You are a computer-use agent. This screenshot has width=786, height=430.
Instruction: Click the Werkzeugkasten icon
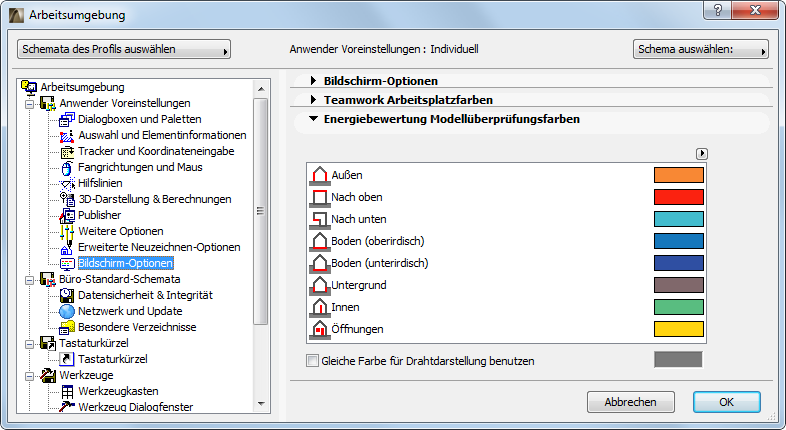coord(68,391)
